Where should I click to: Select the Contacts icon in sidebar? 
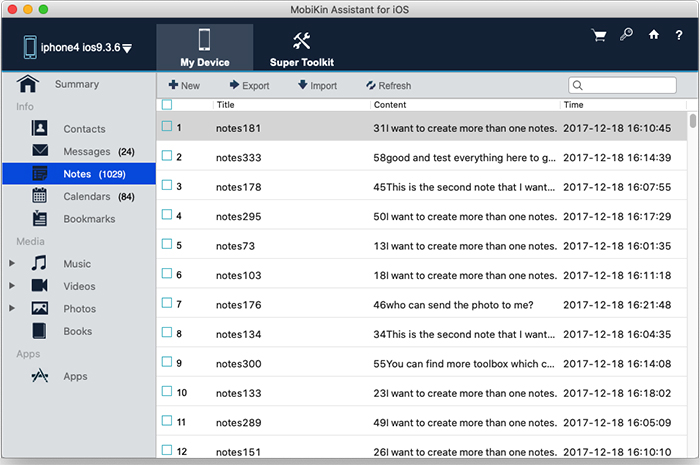pos(40,128)
